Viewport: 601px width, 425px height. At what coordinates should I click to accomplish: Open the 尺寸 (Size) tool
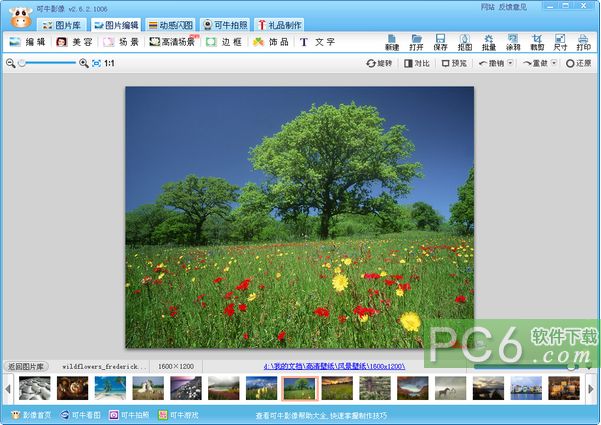[560, 41]
